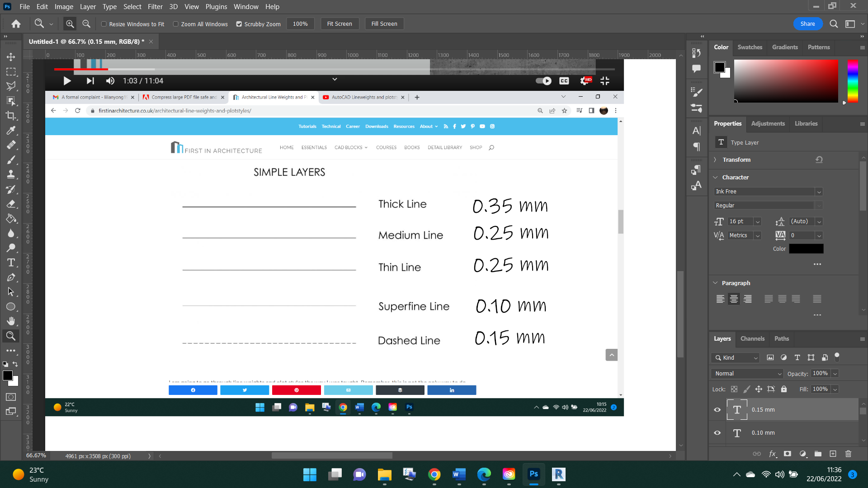Hide the 0.10 mm layer
The image size is (868, 488).
coord(717,433)
